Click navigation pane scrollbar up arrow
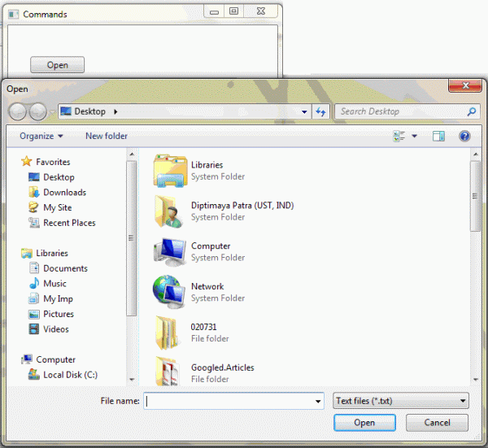The width and height of the screenshot is (488, 448). tap(132, 154)
